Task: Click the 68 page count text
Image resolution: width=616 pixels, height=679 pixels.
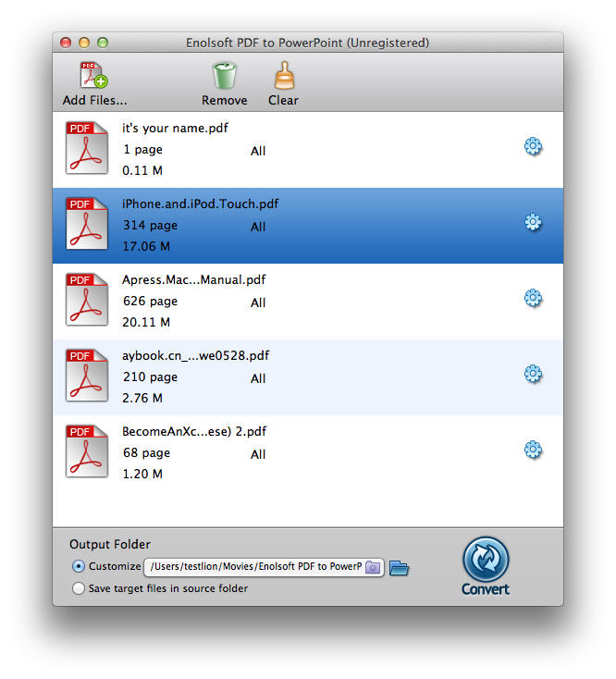Action: (146, 453)
